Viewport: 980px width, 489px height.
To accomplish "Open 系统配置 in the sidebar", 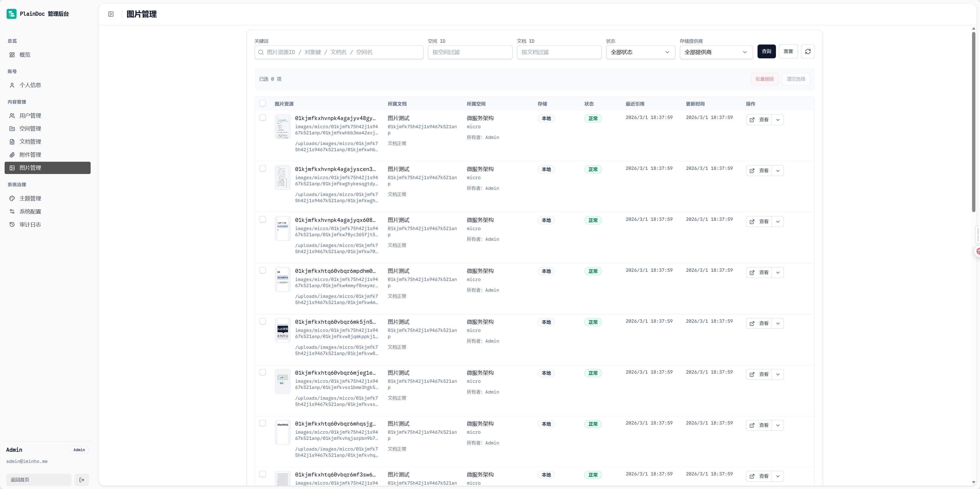I will point(48,211).
